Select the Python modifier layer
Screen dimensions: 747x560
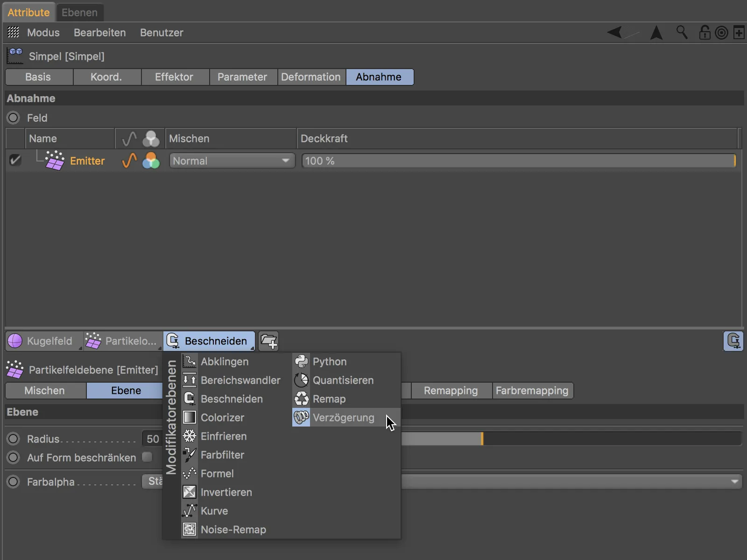(x=346, y=362)
